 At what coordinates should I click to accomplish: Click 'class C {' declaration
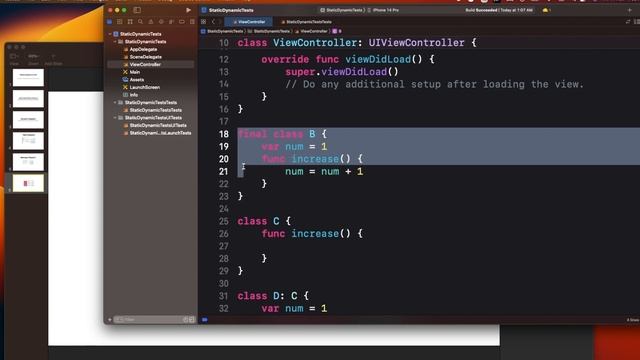(264, 221)
